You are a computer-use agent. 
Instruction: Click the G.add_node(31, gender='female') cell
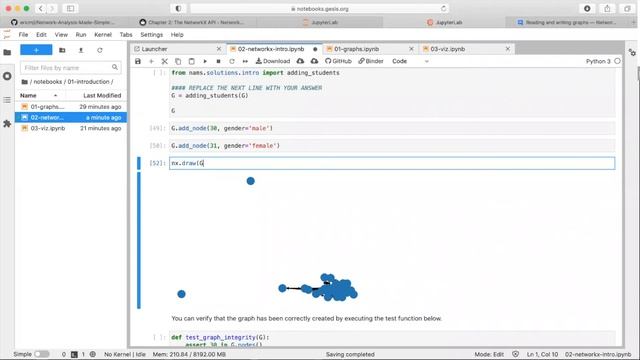[x=392, y=146]
